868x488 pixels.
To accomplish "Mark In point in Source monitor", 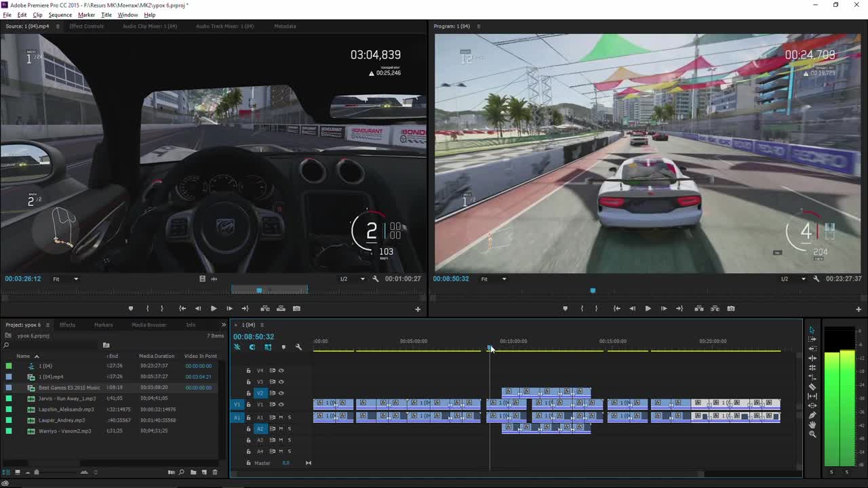I will [x=147, y=308].
